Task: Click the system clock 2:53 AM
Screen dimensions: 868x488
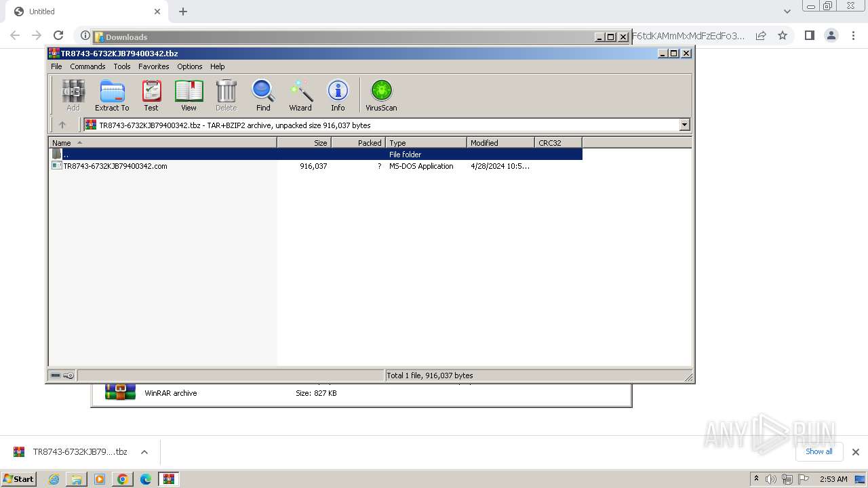Action: 833,479
